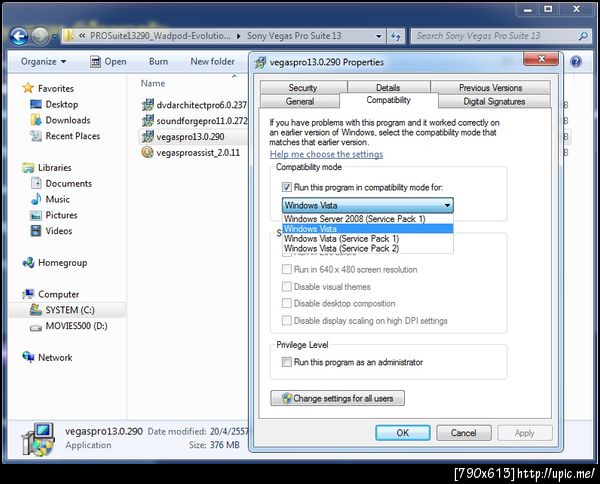Click Burn in Explorer toolbar
The image size is (600, 484).
[x=158, y=61]
